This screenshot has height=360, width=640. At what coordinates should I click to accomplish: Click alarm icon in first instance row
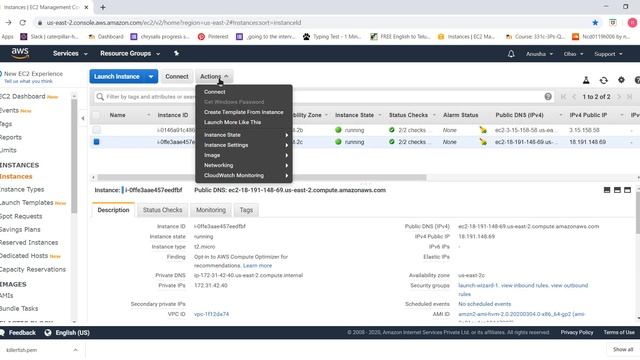pos(483,130)
